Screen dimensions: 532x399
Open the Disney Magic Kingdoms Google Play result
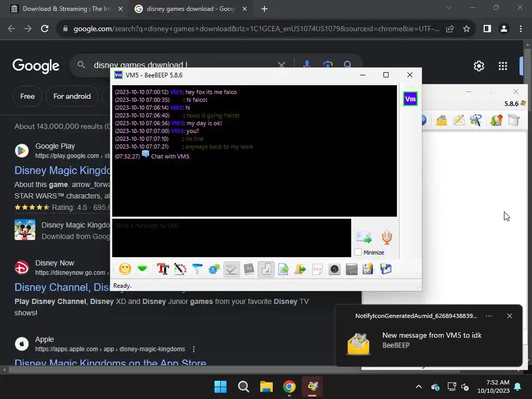click(x=62, y=170)
